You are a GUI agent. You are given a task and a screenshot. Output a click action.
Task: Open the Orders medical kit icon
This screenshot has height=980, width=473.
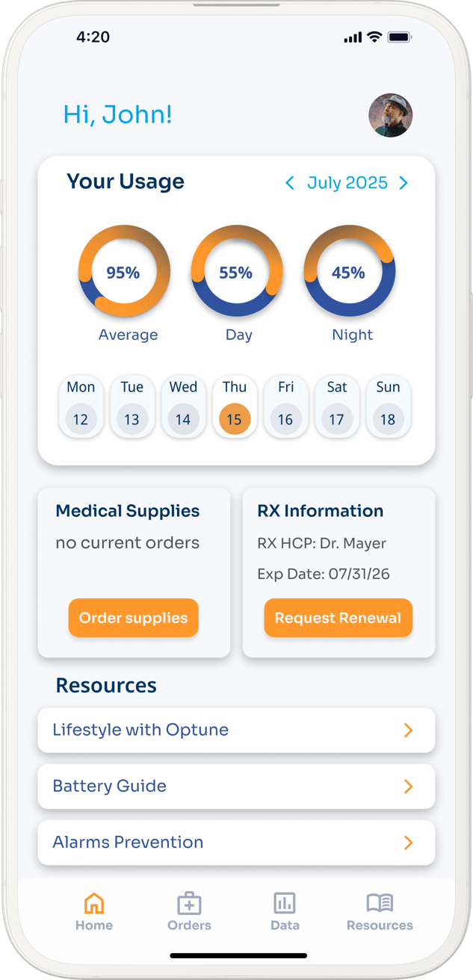189,903
